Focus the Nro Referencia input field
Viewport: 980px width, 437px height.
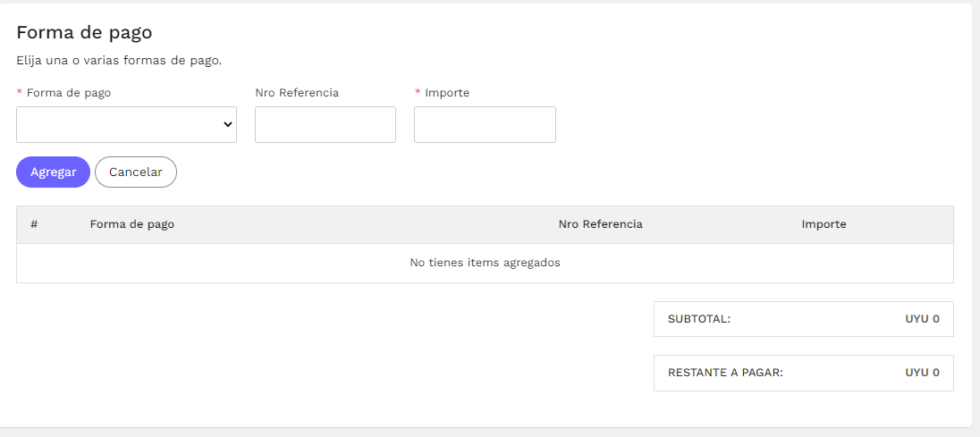point(325,124)
